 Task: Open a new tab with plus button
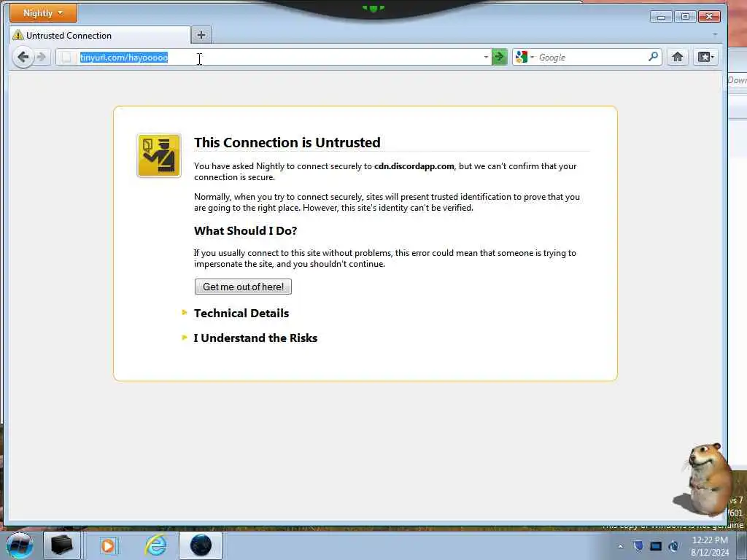[201, 35]
